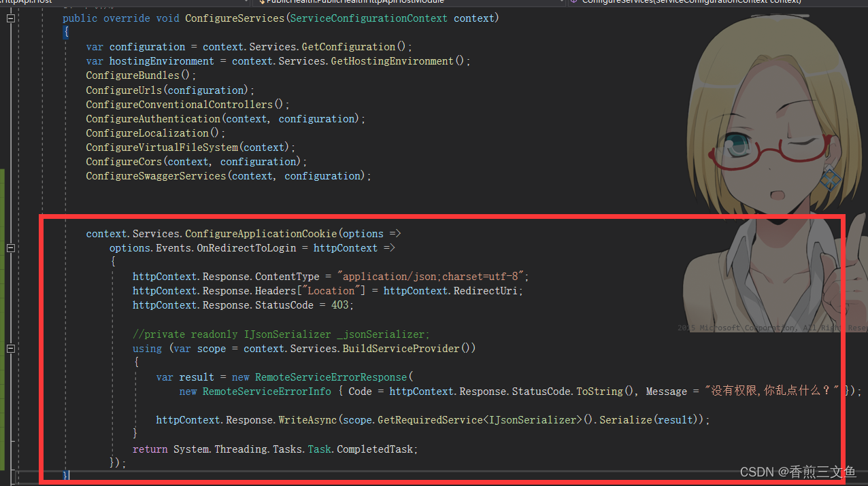
Task: Collapse the using scope block
Action: [x=10, y=348]
